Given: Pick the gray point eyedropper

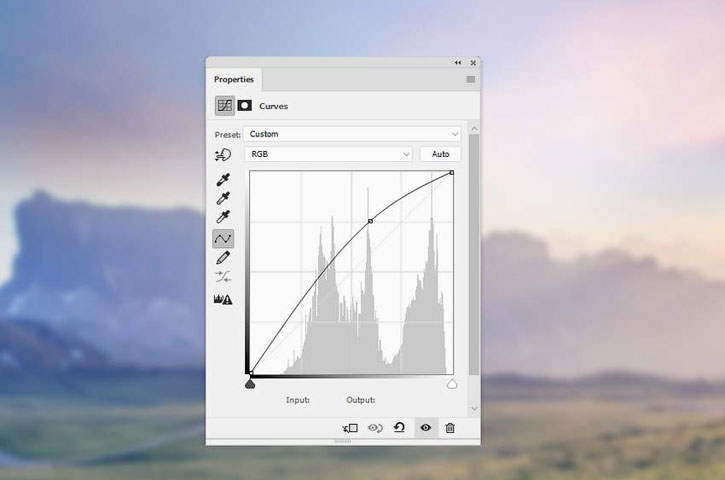Looking at the screenshot, I should point(223,198).
